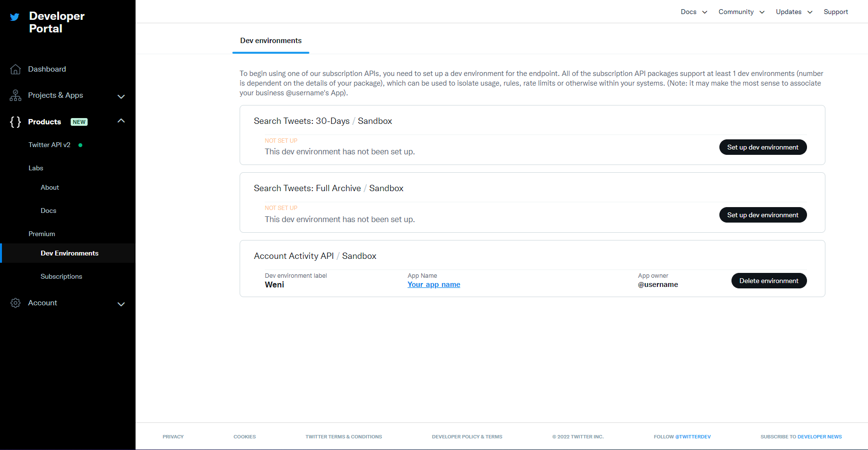Viewport: 868px width, 450px height.
Task: Click the Dashboard home icon
Action: click(15, 69)
